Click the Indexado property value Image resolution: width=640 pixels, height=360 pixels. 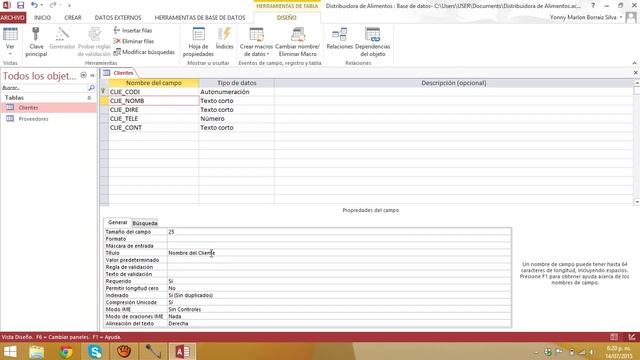tap(339, 295)
